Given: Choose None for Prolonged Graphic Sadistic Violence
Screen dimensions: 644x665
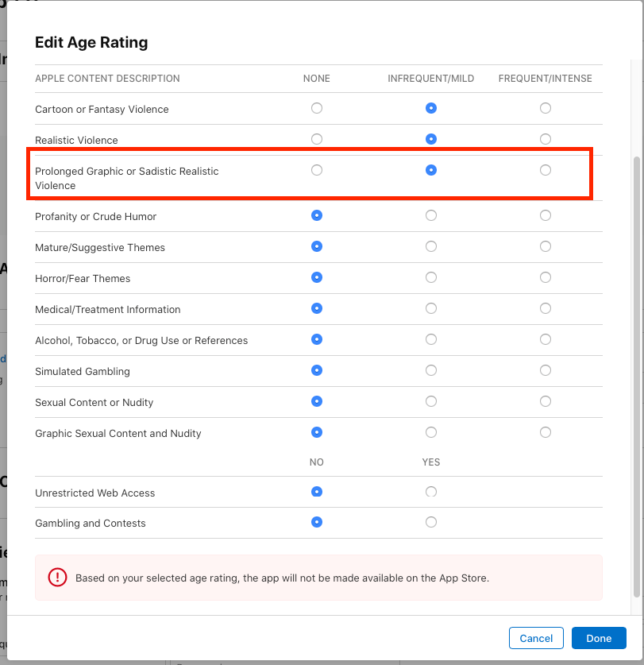Looking at the screenshot, I should click(317, 170).
